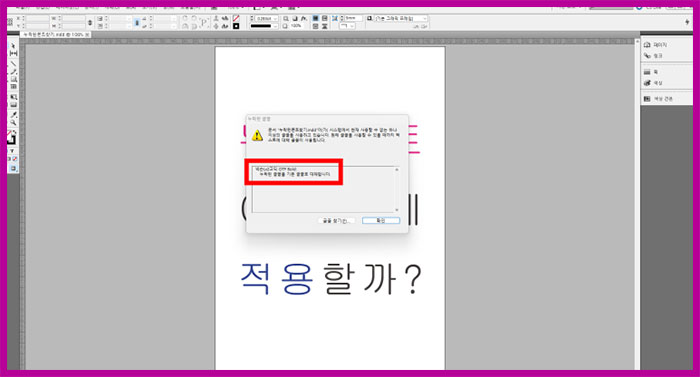The width and height of the screenshot is (700, 377).
Task: Click the lightning quick-apply icon
Action: click(x=687, y=22)
